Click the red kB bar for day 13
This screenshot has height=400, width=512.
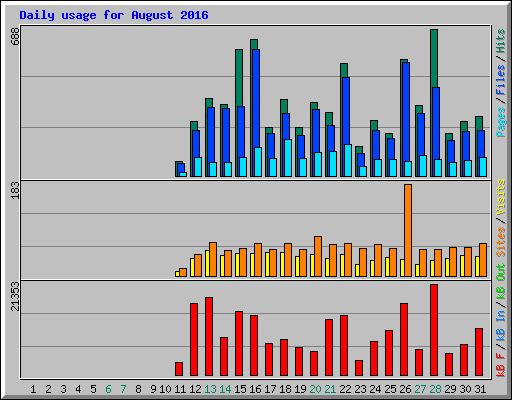pos(209,337)
